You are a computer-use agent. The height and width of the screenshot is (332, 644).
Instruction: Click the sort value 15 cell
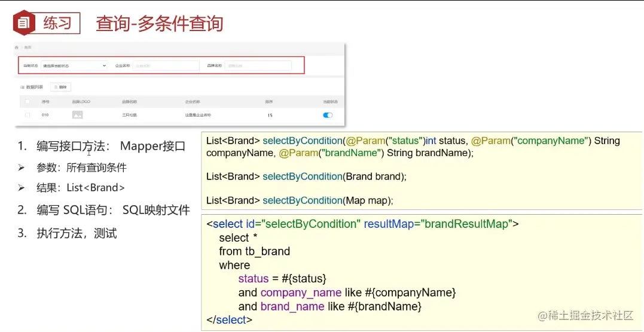270,115
